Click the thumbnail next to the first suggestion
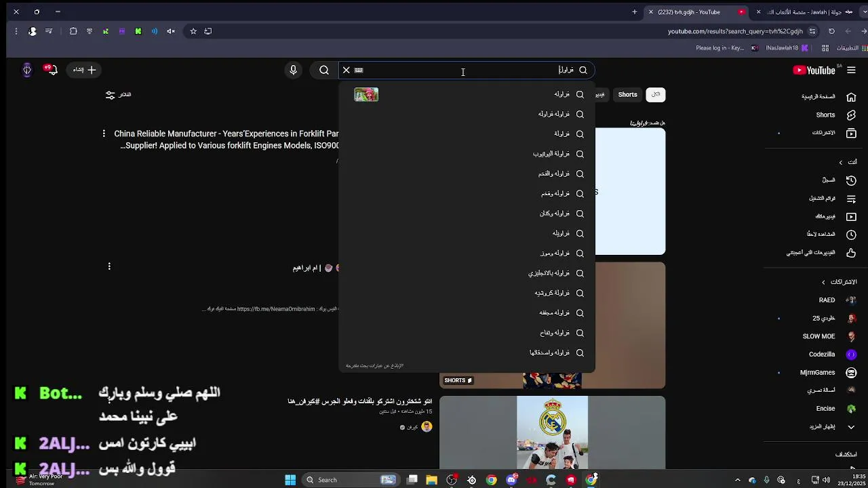Image resolution: width=868 pixels, height=488 pixels. [366, 94]
